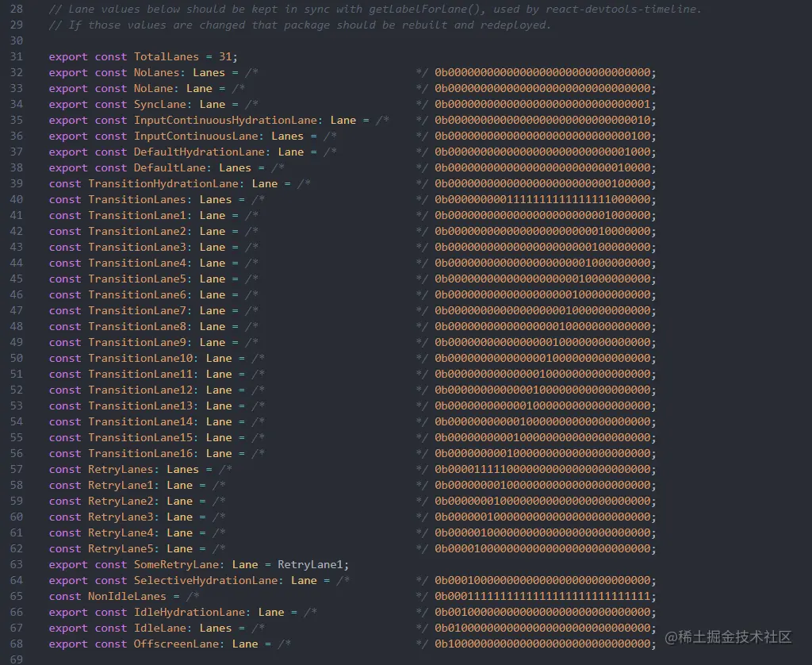The width and height of the screenshot is (812, 665).
Task: Click the OffscreenLane binary literal value
Action: click(545, 644)
